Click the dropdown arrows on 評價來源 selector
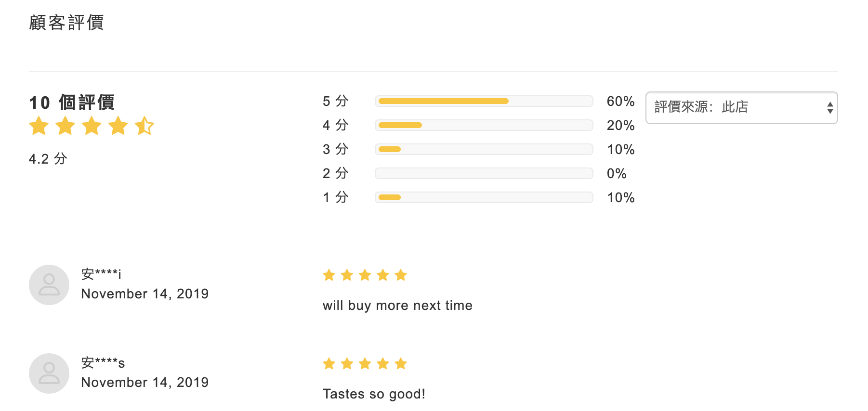This screenshot has height=411, width=868. (829, 108)
